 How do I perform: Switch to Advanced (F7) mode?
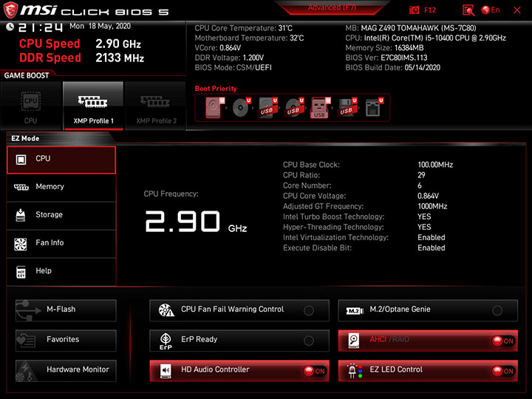click(332, 7)
